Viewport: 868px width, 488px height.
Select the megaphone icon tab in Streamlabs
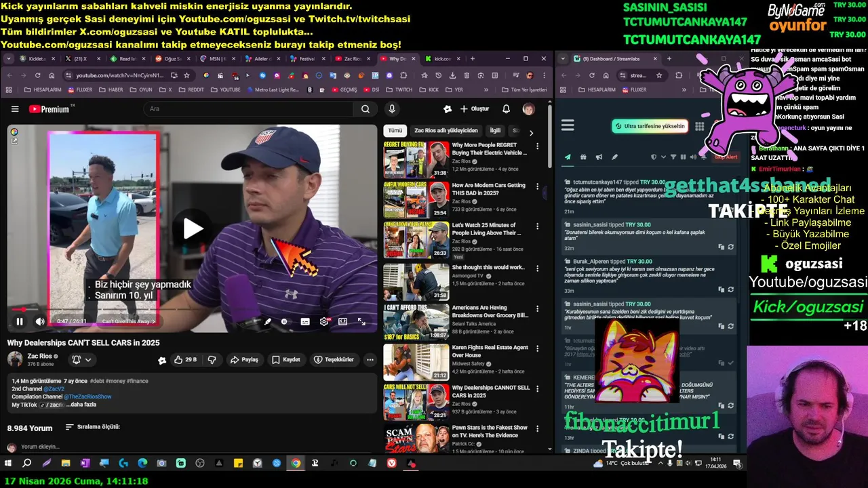point(599,157)
